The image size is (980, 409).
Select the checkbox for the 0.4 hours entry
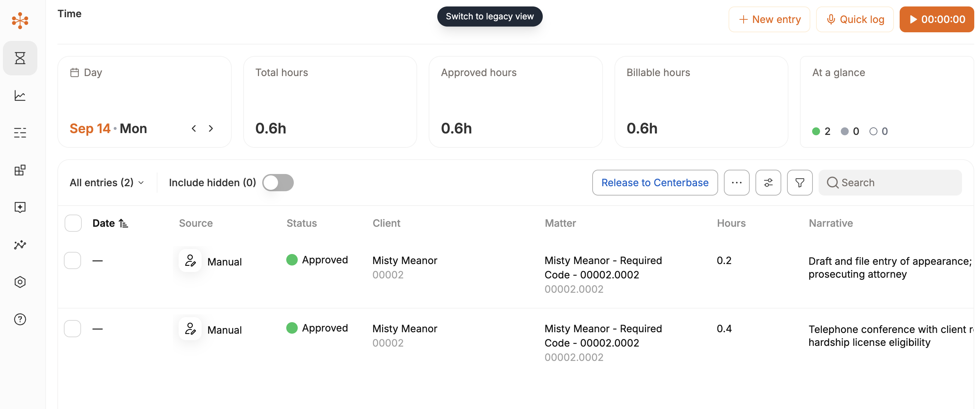click(x=73, y=329)
